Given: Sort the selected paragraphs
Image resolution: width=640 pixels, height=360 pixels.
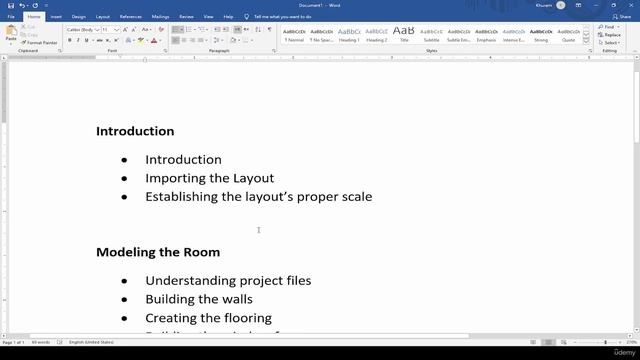Looking at the screenshot, I should [258, 30].
